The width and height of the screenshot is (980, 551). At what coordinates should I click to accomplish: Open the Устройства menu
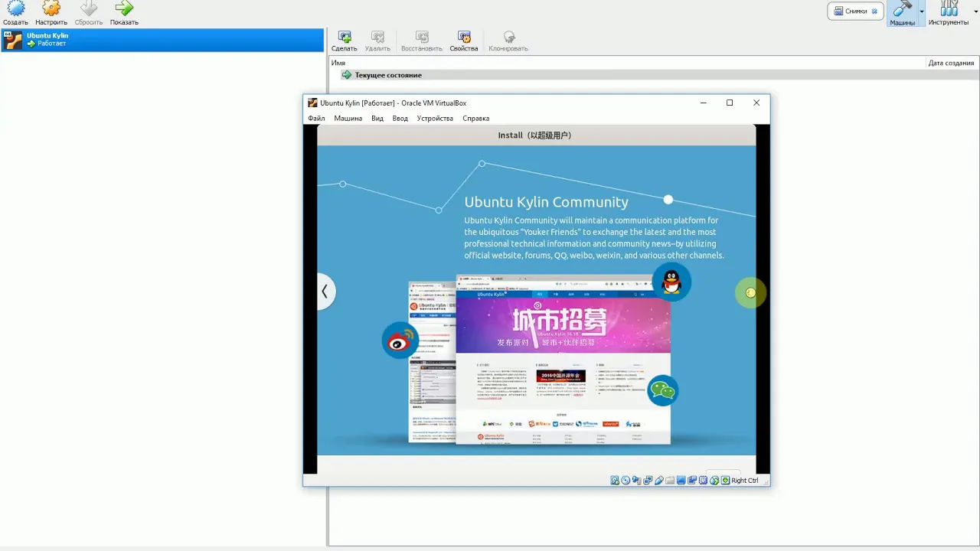pos(435,119)
